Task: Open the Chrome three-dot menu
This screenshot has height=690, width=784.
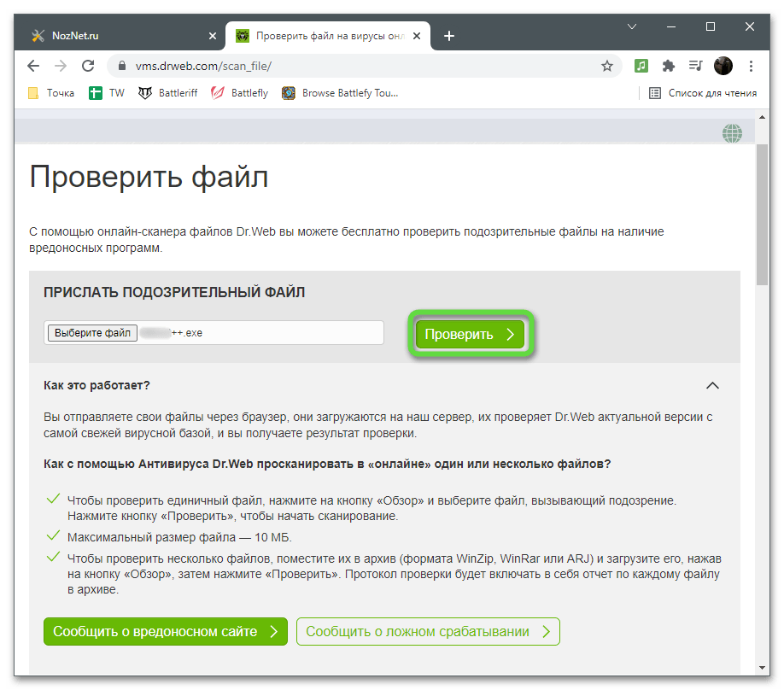Action: pyautogui.click(x=751, y=66)
